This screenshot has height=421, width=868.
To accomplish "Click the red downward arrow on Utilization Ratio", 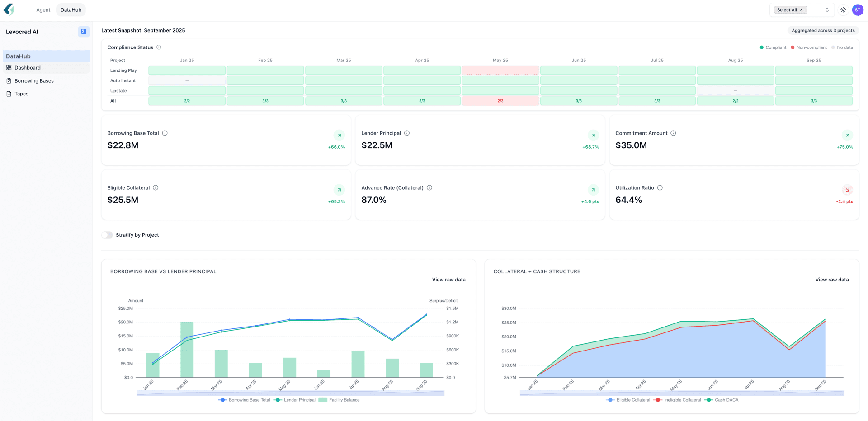I will 847,190.
